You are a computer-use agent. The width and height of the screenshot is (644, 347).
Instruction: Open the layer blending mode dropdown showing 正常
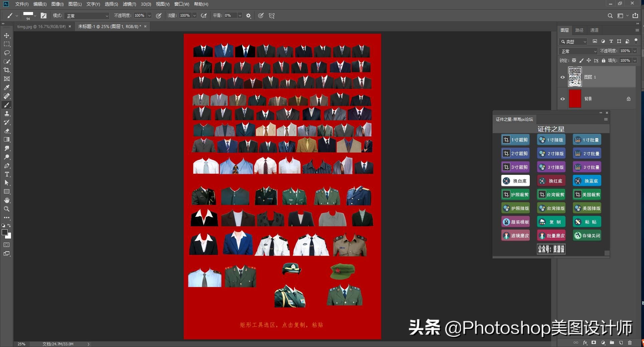tap(578, 51)
